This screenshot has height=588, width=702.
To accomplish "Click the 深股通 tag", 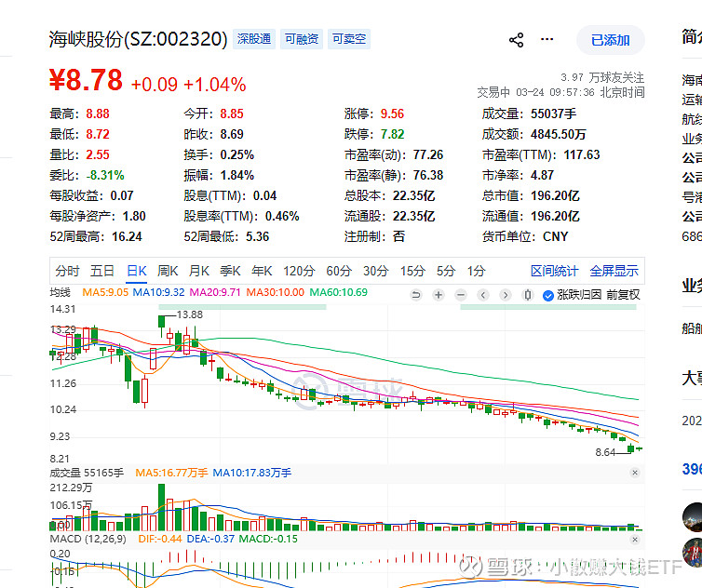I will point(254,39).
